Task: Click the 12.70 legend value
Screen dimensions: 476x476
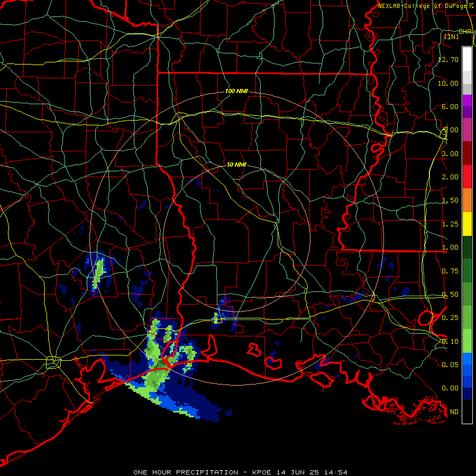Action: tap(448, 59)
